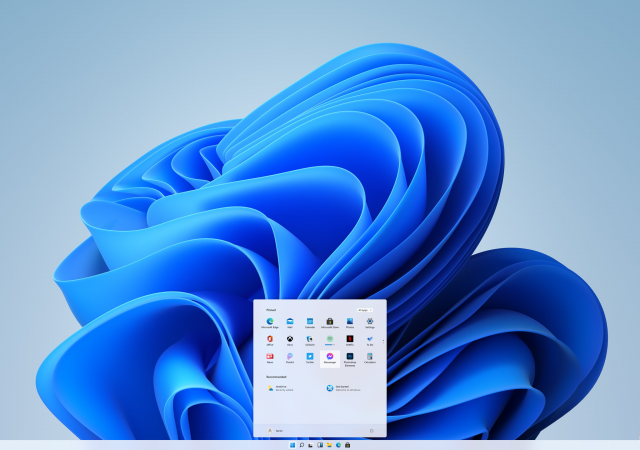Launch Edge from the taskbar
640x450 pixels.
pyautogui.click(x=338, y=445)
